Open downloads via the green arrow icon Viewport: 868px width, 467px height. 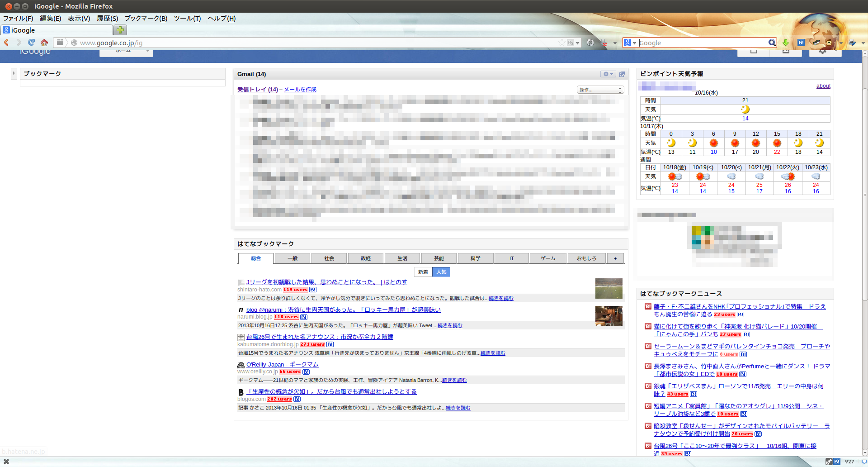[x=786, y=43]
